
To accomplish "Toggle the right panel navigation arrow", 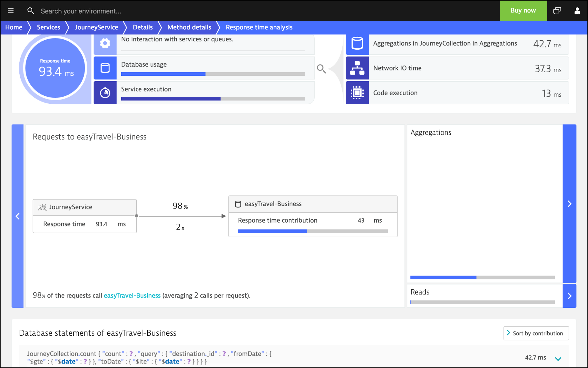I will 570,204.
